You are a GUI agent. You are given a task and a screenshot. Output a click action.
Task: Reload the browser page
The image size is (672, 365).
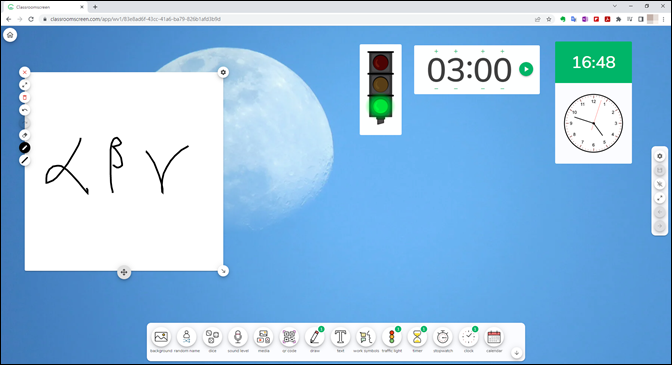pos(31,19)
